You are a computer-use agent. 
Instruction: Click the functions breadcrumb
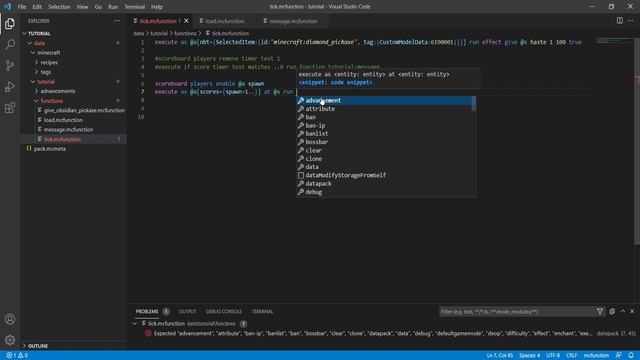point(185,33)
